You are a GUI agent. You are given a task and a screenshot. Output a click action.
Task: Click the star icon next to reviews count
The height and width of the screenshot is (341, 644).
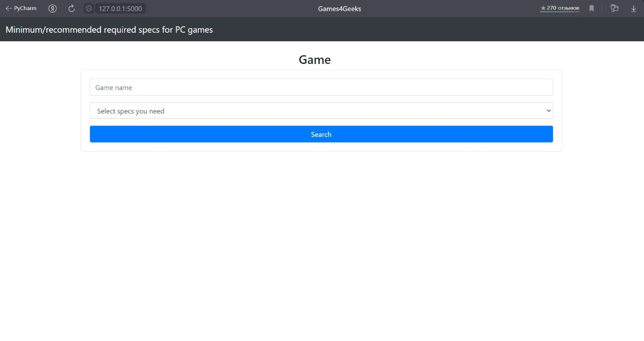tap(543, 8)
